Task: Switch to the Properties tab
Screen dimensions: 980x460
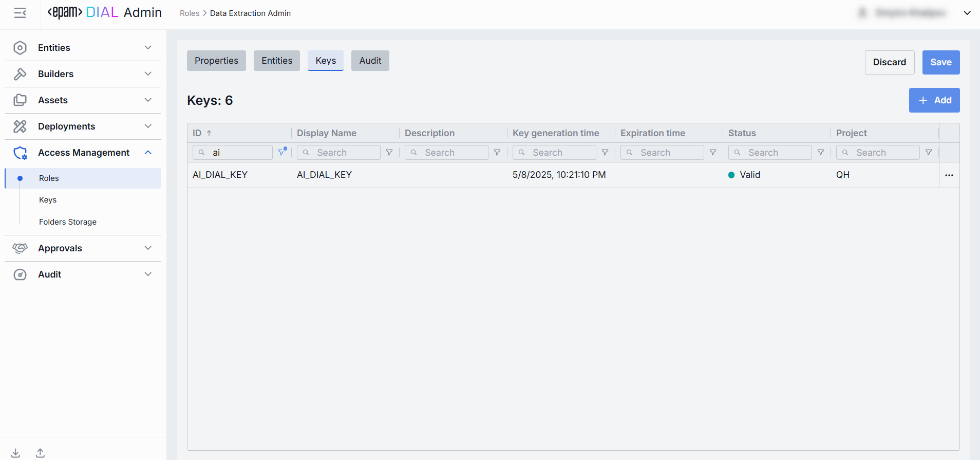Action: [216, 61]
